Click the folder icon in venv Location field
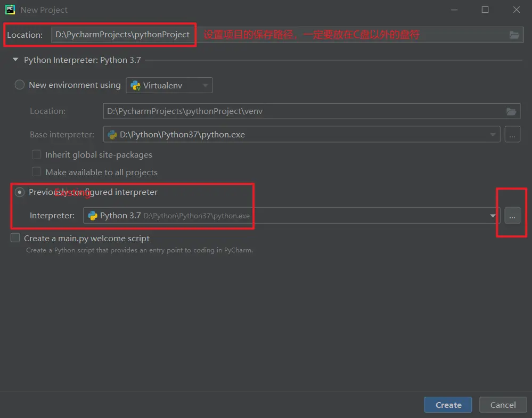Screen dimensions: 532x418 click(511, 111)
